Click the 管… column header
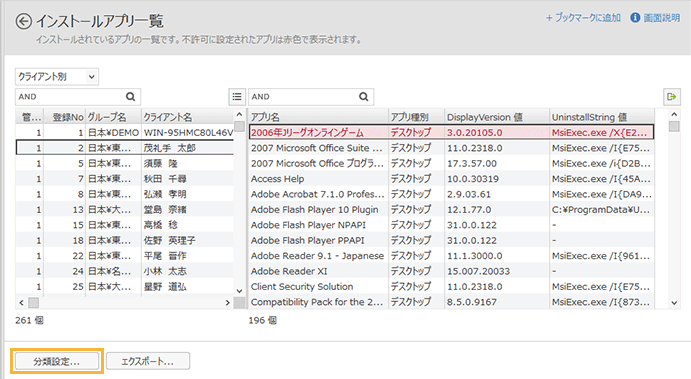 click(30, 117)
